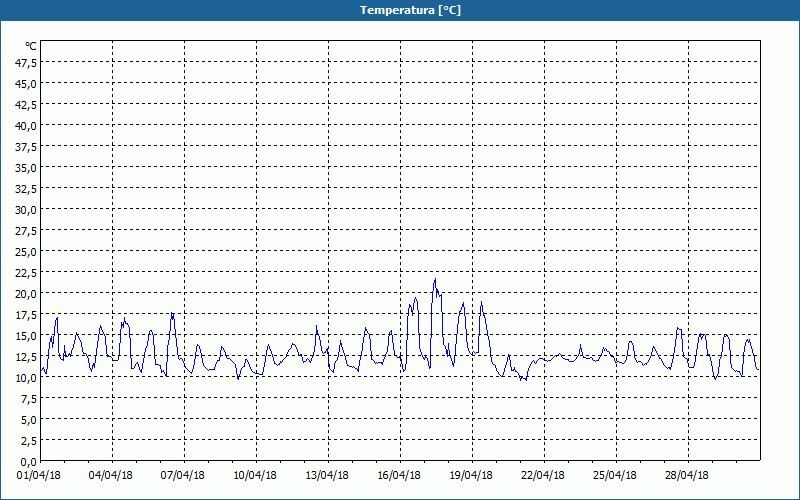Select the 25,0 axis value

27,252
